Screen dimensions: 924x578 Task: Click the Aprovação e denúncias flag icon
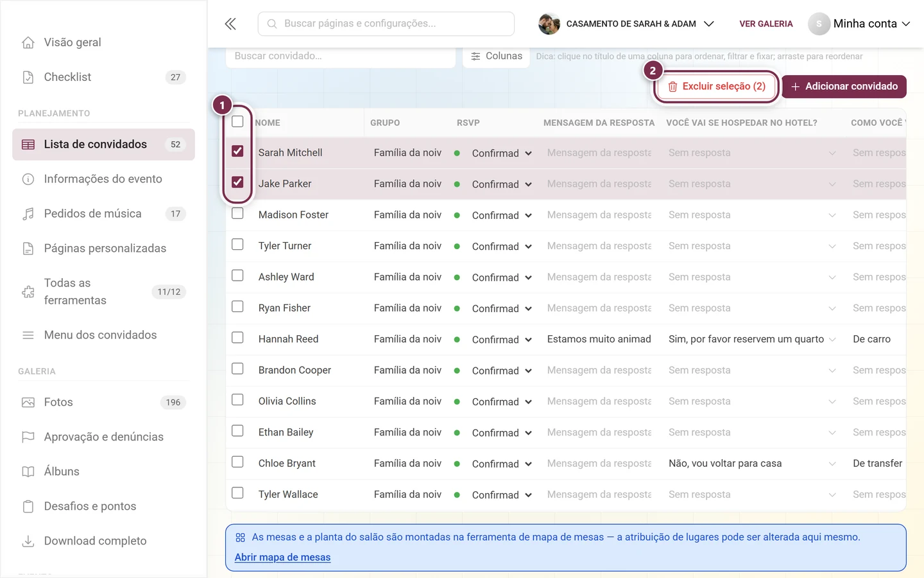28,437
